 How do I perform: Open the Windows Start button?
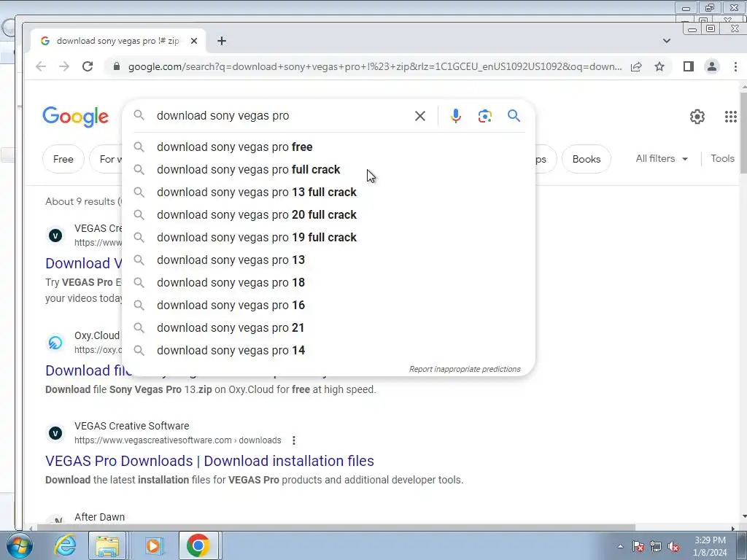19,545
